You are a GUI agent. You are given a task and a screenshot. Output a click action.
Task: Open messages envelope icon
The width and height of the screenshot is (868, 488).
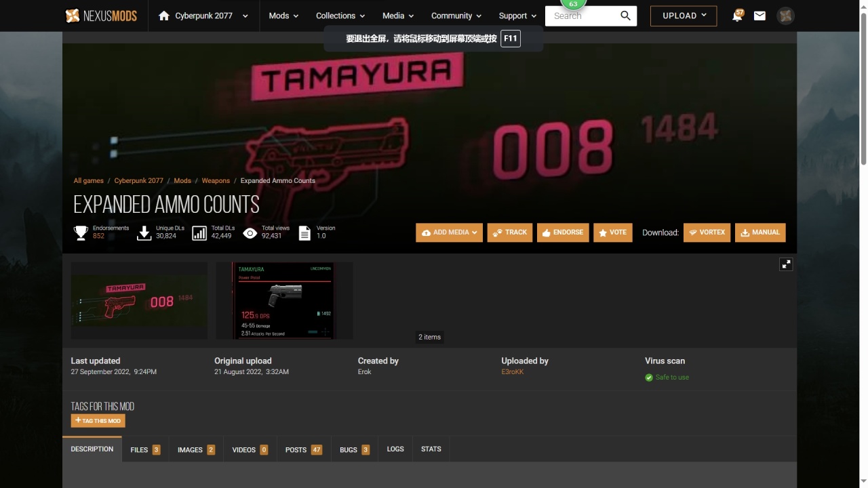tap(760, 16)
